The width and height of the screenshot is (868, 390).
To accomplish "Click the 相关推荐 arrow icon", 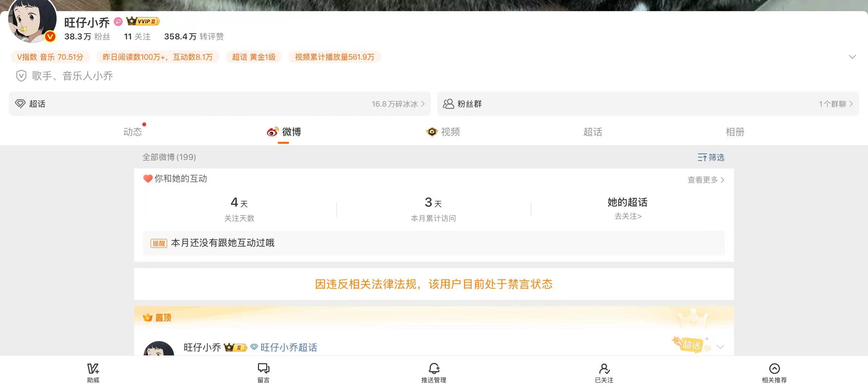I will click(774, 369).
